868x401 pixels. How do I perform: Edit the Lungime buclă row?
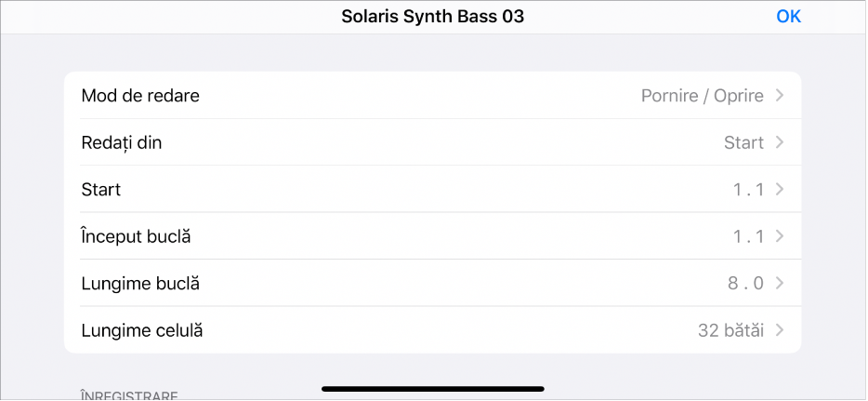click(x=432, y=283)
